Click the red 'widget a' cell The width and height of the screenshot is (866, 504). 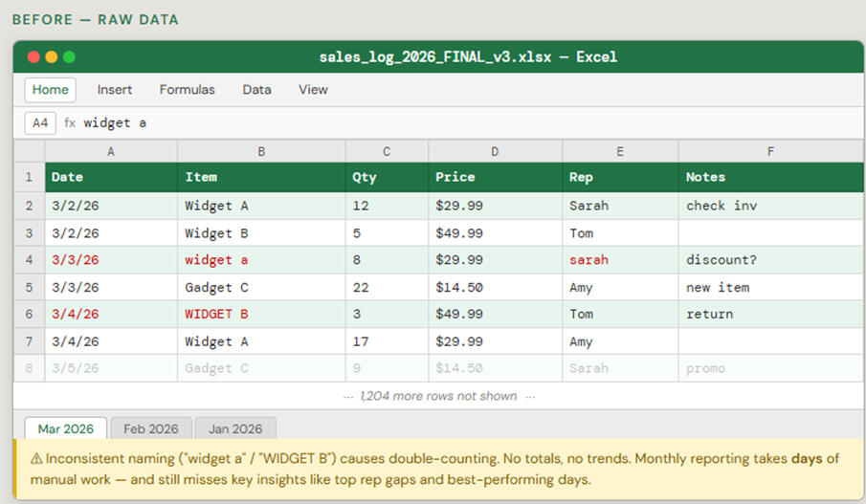point(261,259)
